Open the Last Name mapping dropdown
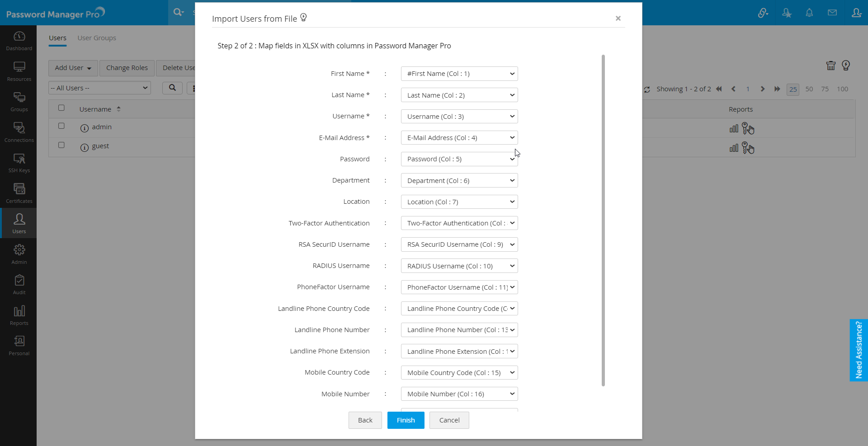This screenshot has height=446, width=868. (x=459, y=95)
